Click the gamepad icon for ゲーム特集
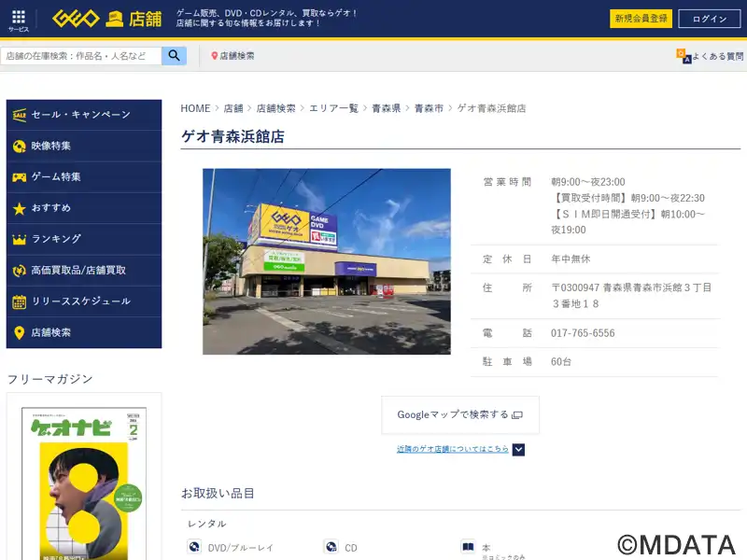This screenshot has width=747, height=560. coord(19,177)
